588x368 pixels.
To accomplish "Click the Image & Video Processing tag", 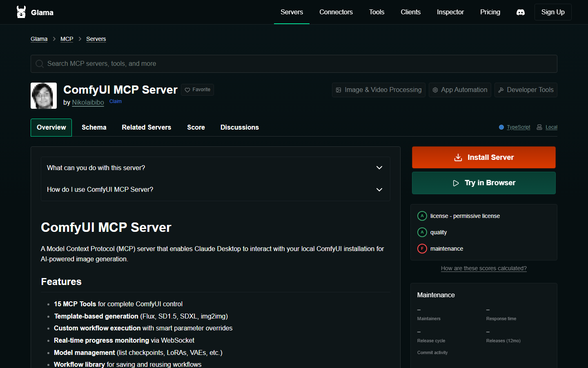I will pos(379,90).
